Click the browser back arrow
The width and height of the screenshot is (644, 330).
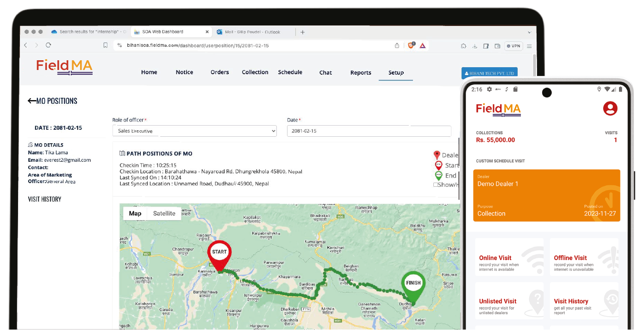click(x=26, y=45)
